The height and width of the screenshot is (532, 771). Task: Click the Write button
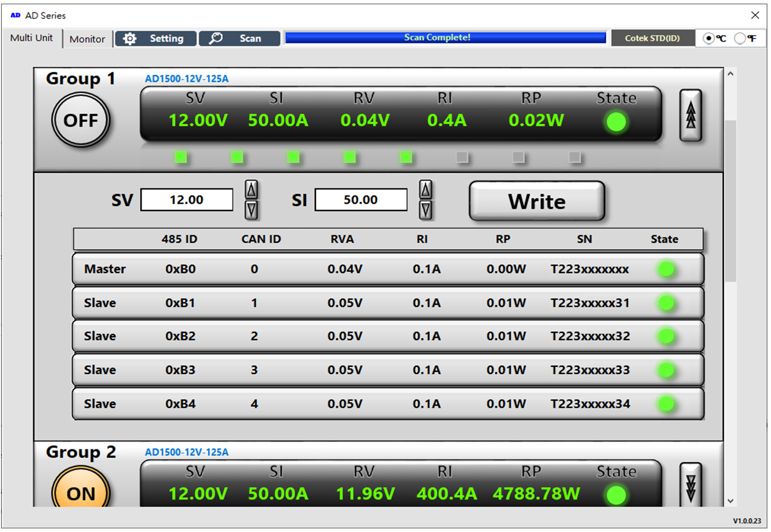pyautogui.click(x=537, y=201)
